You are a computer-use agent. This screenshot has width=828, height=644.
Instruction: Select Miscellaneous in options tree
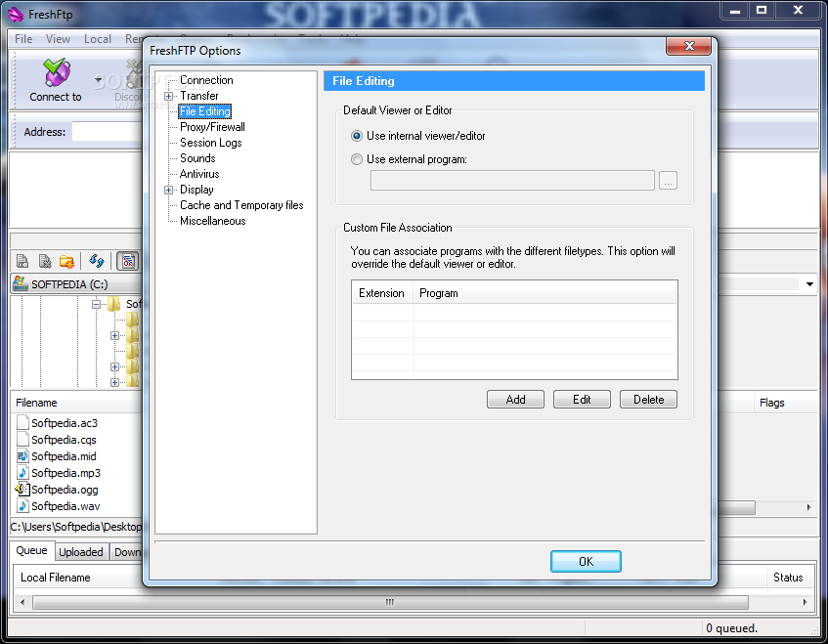(213, 221)
